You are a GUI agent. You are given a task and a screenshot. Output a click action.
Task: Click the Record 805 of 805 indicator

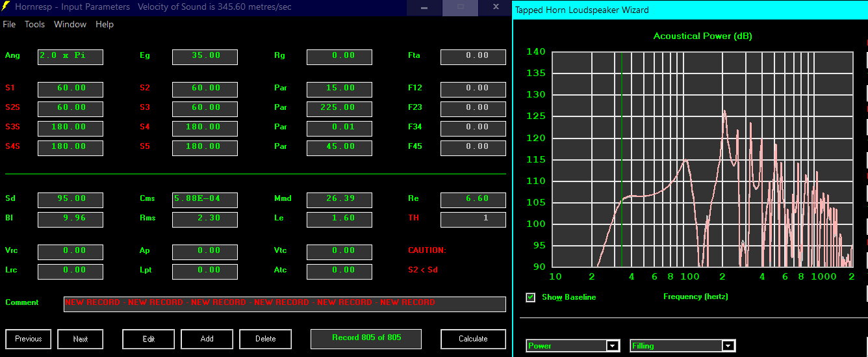(366, 338)
